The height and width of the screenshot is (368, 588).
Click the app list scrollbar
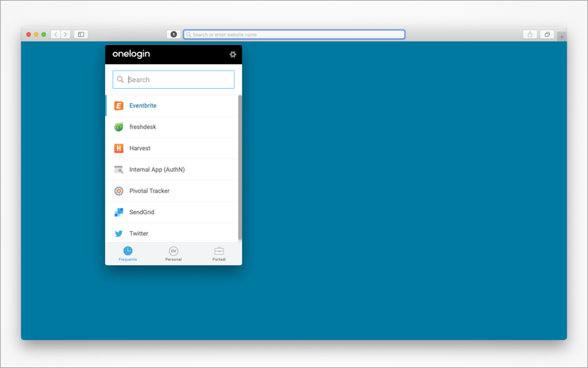tap(240, 168)
